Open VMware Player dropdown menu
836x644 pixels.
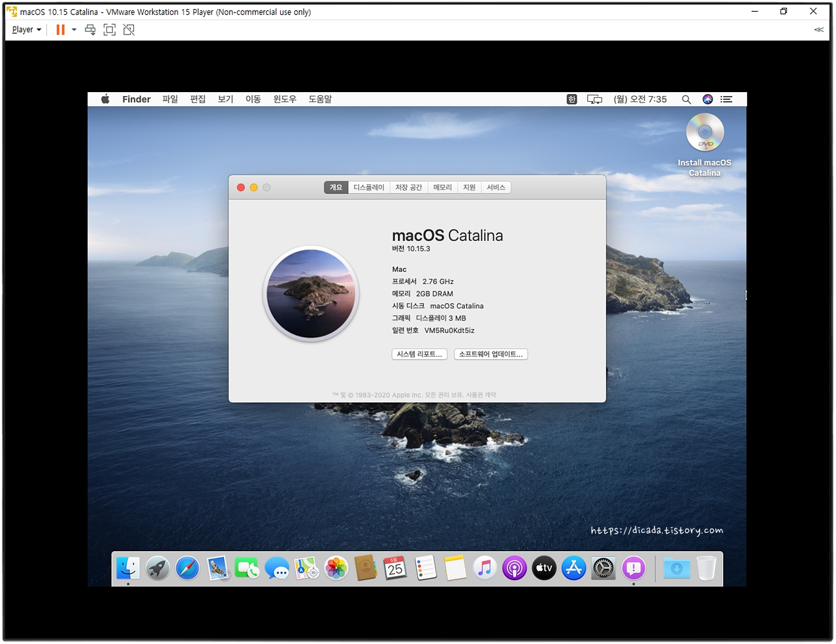point(26,29)
